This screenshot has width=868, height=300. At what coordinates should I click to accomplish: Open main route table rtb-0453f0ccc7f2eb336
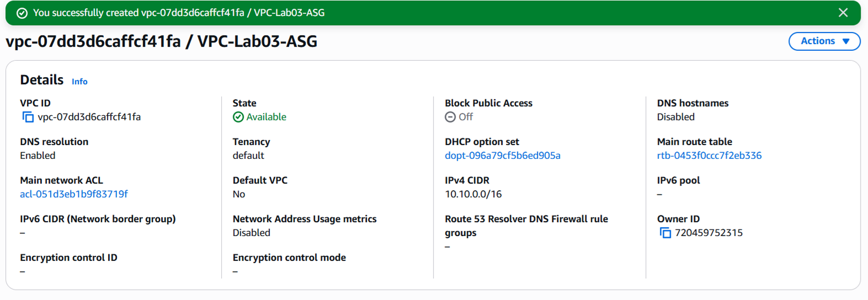pyautogui.click(x=709, y=155)
